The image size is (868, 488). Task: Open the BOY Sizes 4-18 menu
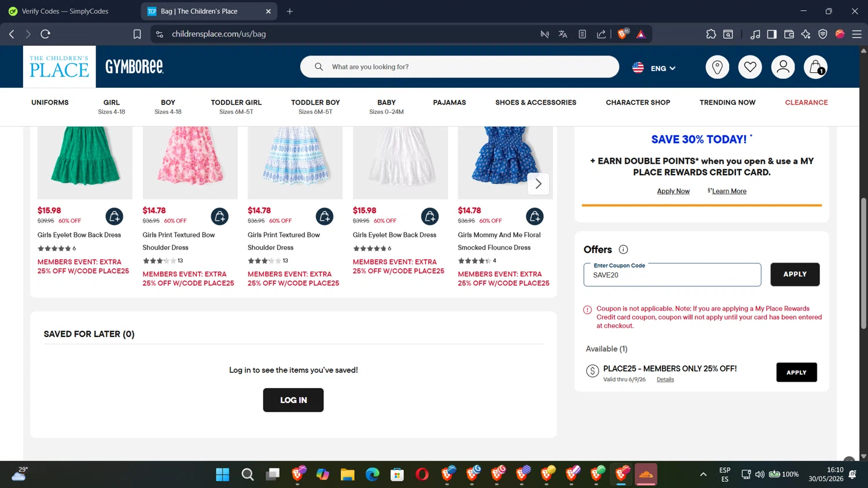point(168,106)
